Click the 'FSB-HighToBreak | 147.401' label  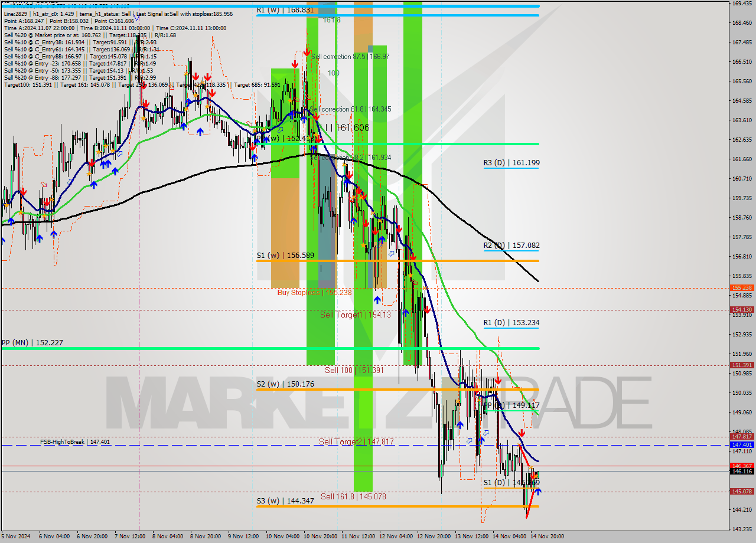coord(75,441)
